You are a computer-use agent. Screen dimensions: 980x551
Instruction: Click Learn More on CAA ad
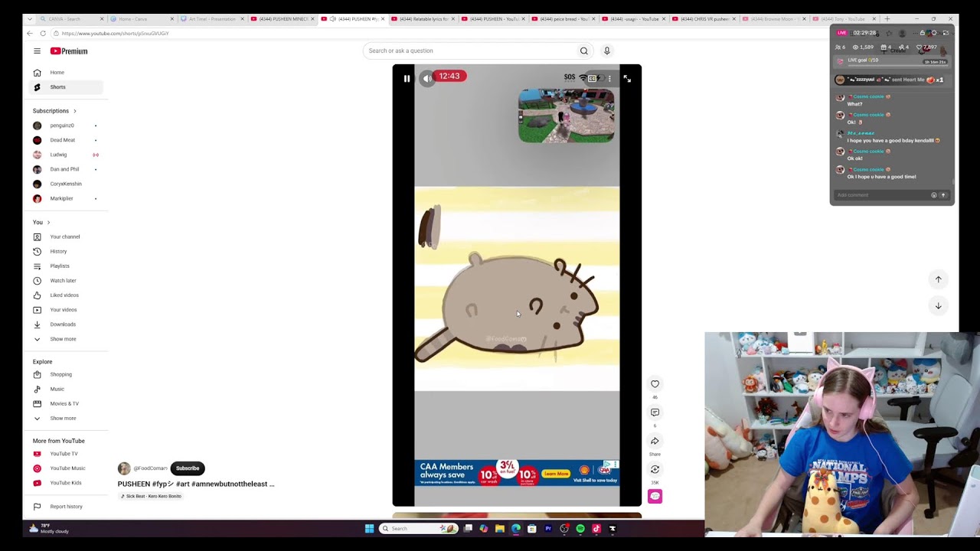(x=556, y=474)
